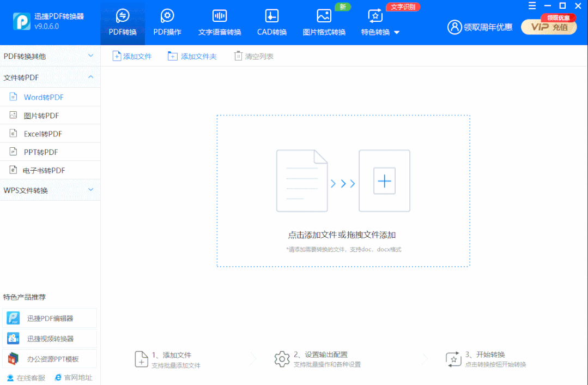
Task: Select Word转PDF in sidebar
Action: (50, 97)
